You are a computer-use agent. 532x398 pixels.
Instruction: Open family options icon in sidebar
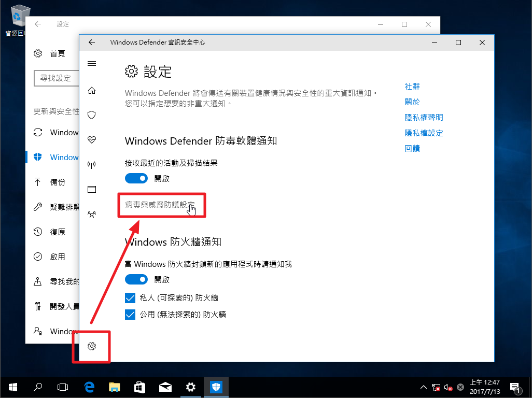[x=92, y=214]
